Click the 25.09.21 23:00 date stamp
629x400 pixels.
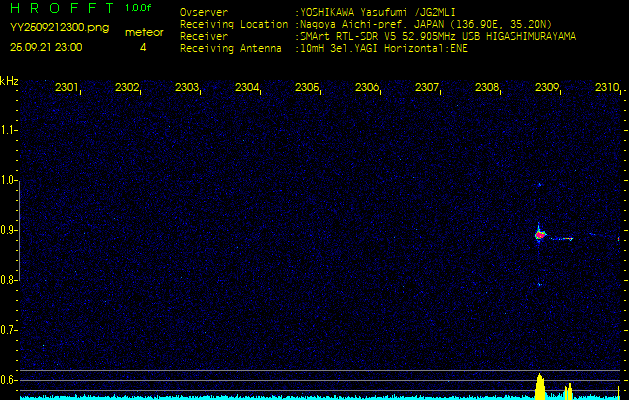pyautogui.click(x=46, y=47)
